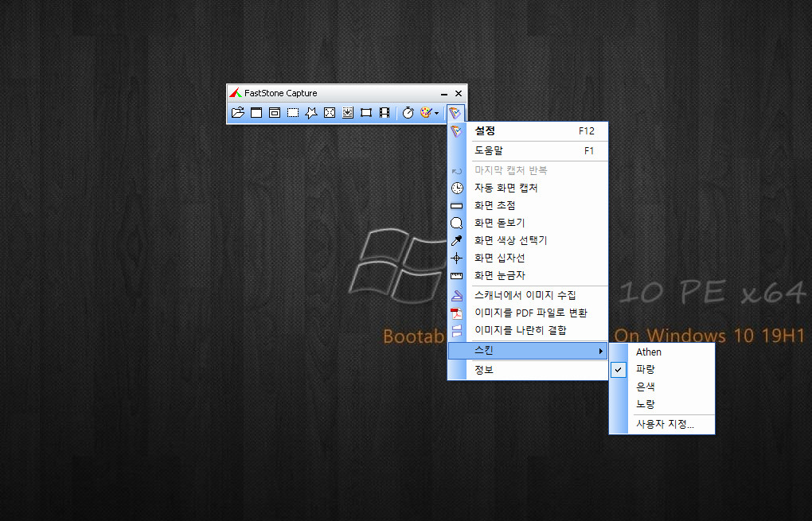Close the FastStone Capture panel
The width and height of the screenshot is (812, 521).
[459, 94]
